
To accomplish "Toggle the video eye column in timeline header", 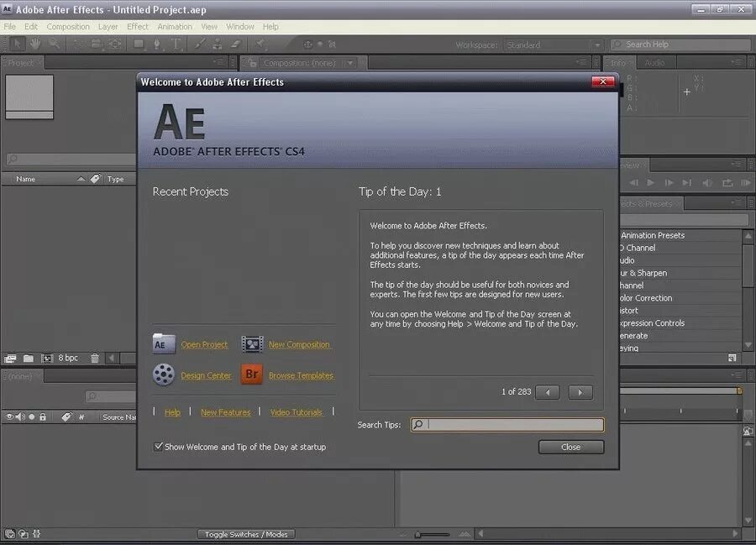I will [x=9, y=417].
